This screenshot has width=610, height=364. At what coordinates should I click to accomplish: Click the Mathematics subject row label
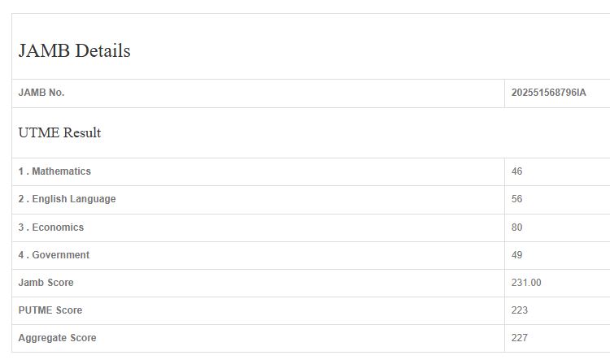[61, 171]
